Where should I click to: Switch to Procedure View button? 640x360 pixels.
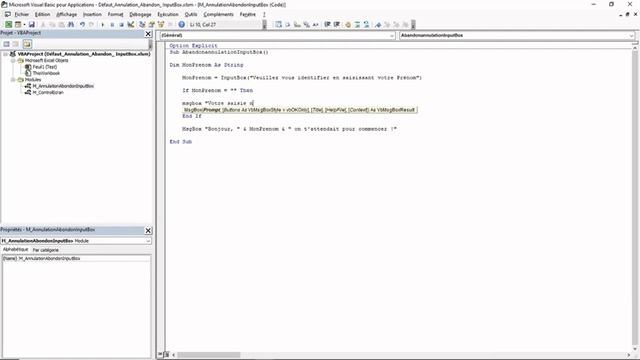pyautogui.click(x=160, y=355)
